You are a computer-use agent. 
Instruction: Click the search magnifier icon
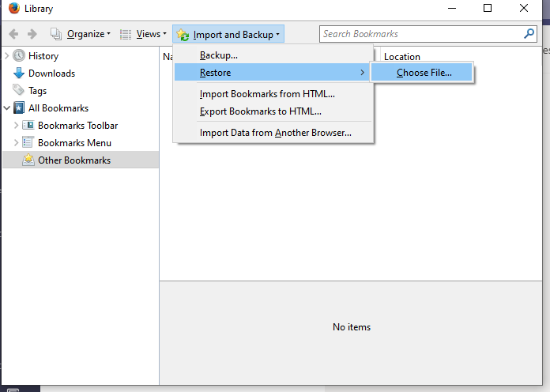pyautogui.click(x=529, y=34)
